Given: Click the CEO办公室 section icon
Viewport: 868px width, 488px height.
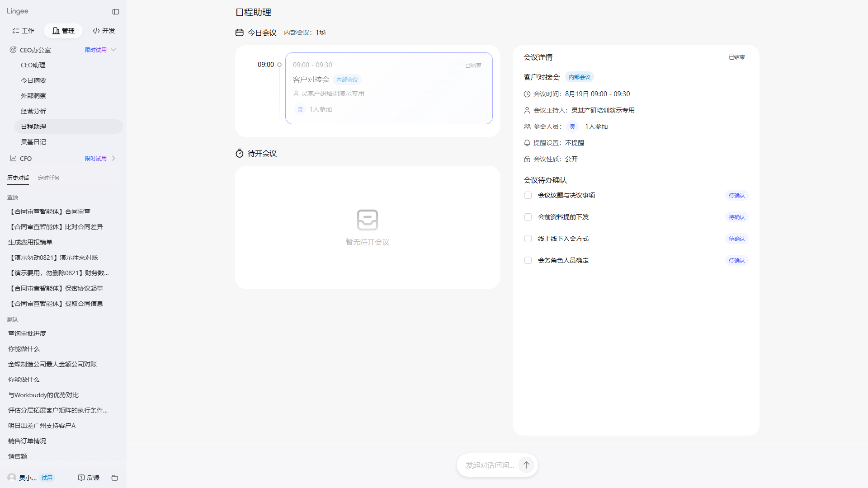Looking at the screenshot, I should 13,50.
